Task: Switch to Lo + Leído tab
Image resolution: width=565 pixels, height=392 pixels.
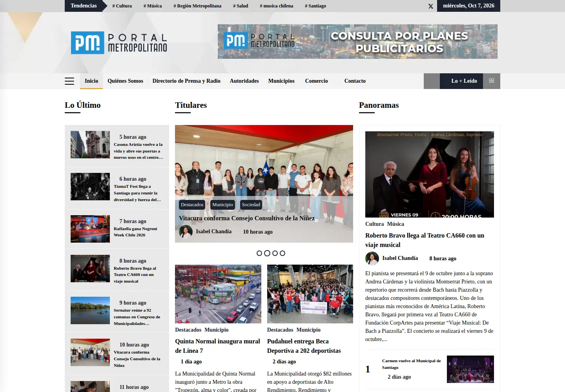Action: click(x=461, y=81)
